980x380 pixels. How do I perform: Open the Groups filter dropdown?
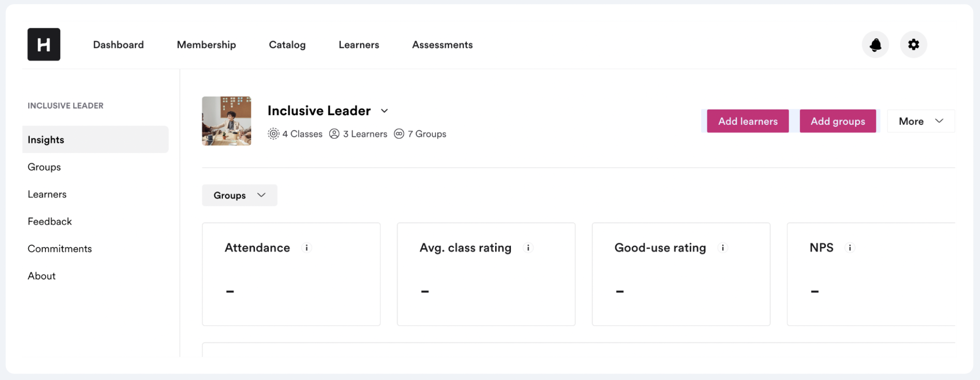(x=239, y=195)
